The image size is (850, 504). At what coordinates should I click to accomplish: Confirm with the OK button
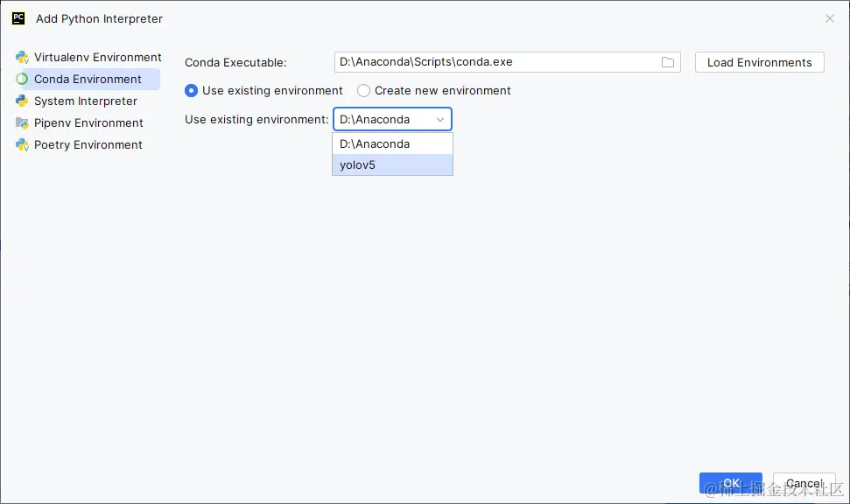tap(731, 483)
